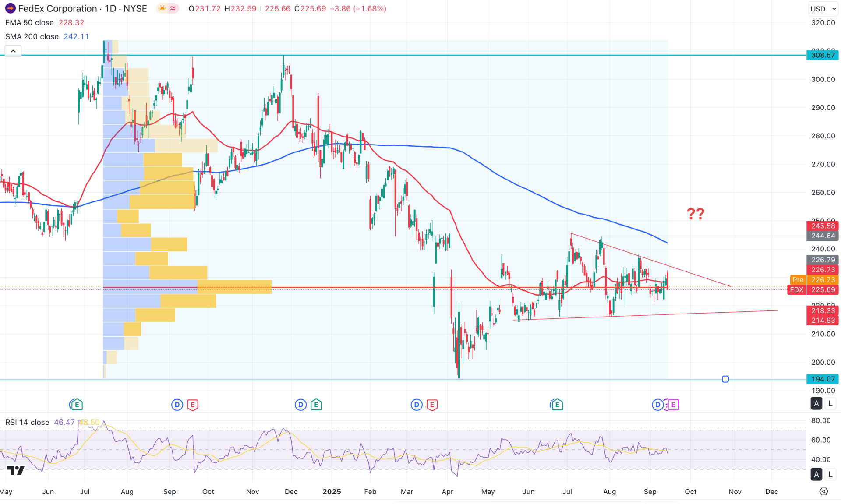
Task: Click the 218.33 trendline price label
Action: click(823, 310)
